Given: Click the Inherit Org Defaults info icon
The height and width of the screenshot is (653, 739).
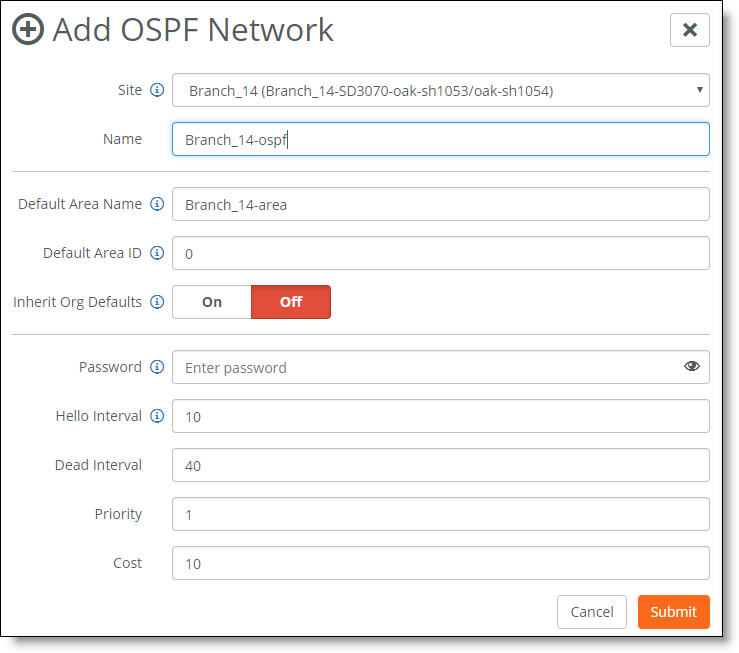Looking at the screenshot, I should 157,302.
